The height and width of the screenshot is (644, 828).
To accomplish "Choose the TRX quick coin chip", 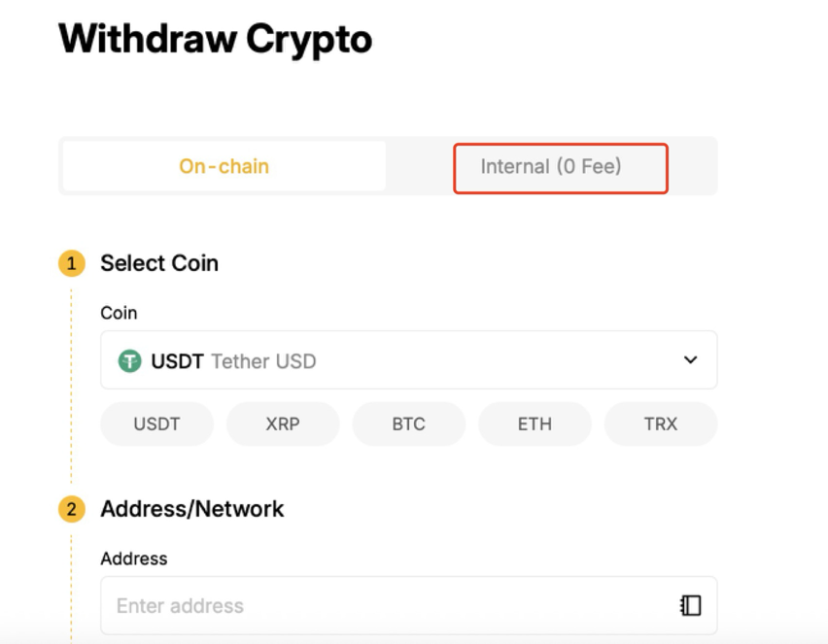I will tap(661, 424).
